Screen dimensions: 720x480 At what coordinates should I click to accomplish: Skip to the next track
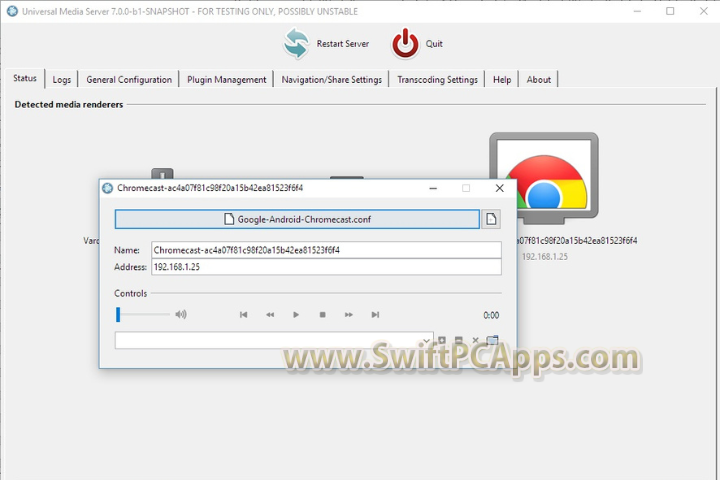(x=375, y=315)
